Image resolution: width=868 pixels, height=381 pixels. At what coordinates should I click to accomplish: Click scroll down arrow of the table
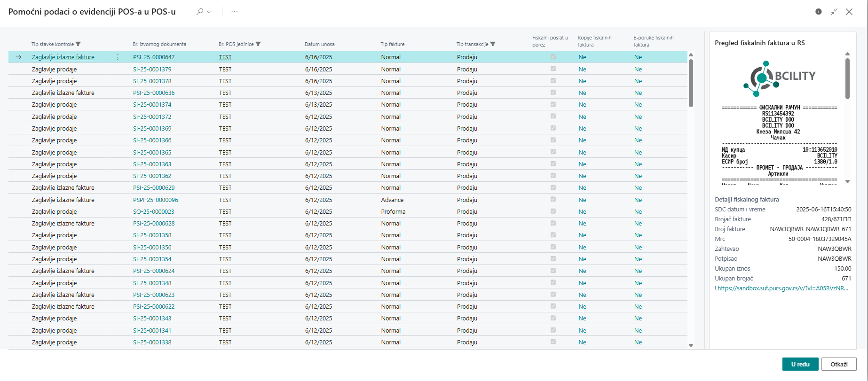click(x=691, y=345)
